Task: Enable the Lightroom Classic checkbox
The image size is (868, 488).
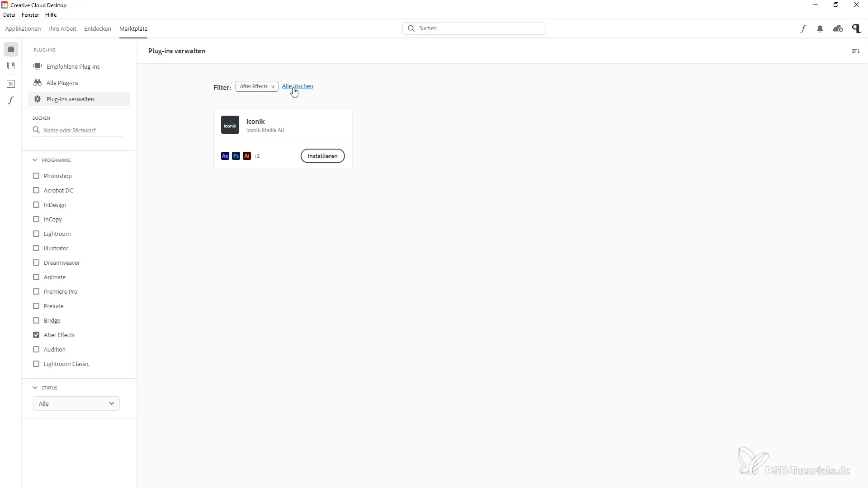Action: [x=36, y=364]
